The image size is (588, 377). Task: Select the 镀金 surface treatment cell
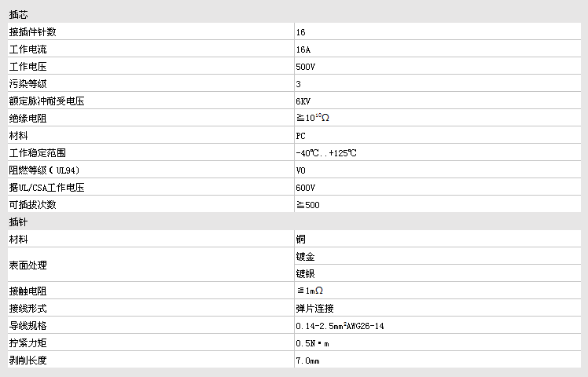point(306,256)
